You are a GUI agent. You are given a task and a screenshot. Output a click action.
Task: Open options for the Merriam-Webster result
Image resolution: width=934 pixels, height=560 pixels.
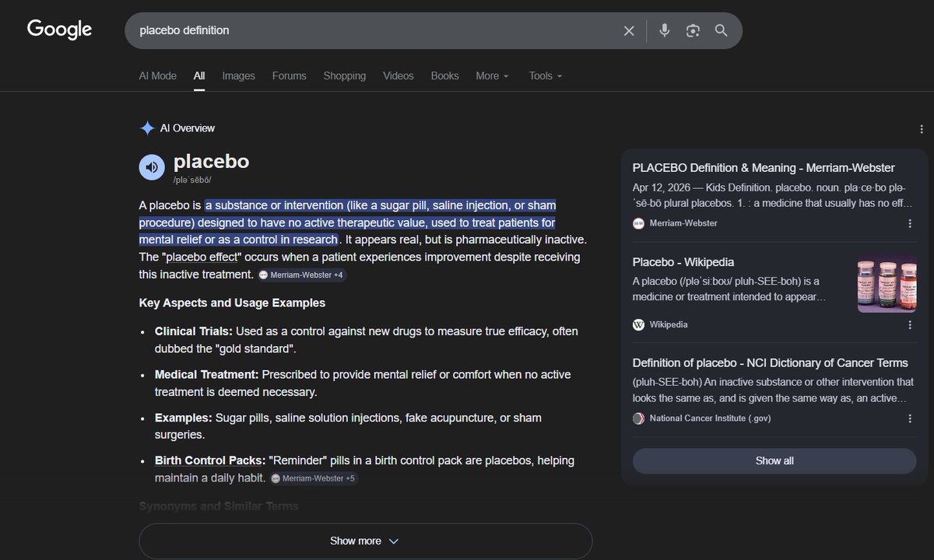tap(910, 223)
